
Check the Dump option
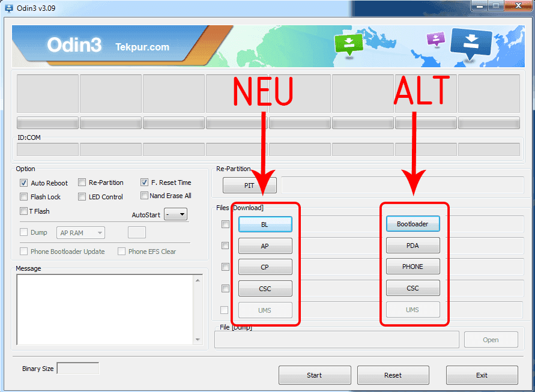point(23,232)
